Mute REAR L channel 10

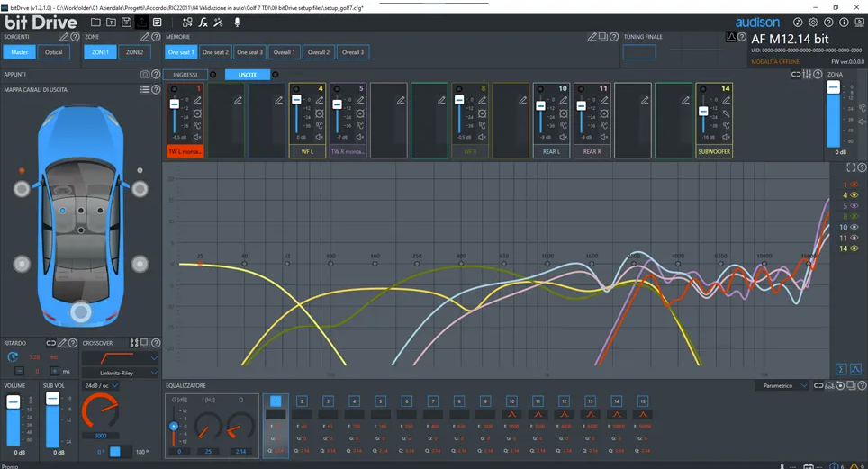pyautogui.click(x=563, y=137)
